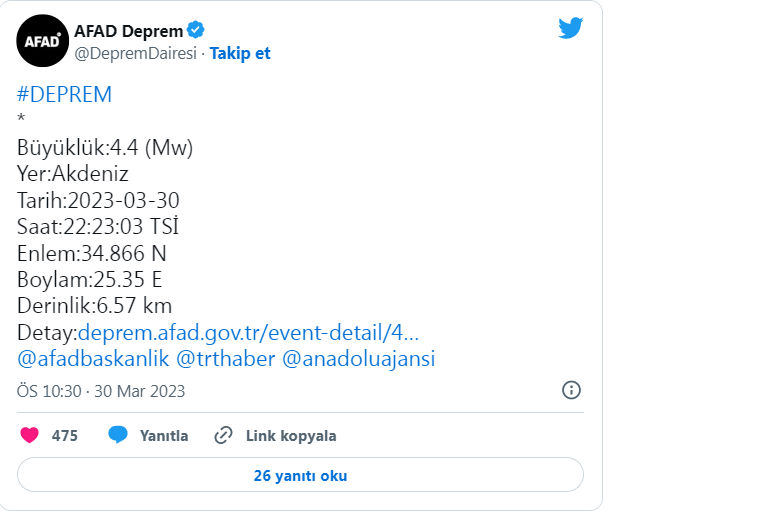Open the AFAD Deprem account name
Viewport: 772px width, 517px height.
point(129,31)
